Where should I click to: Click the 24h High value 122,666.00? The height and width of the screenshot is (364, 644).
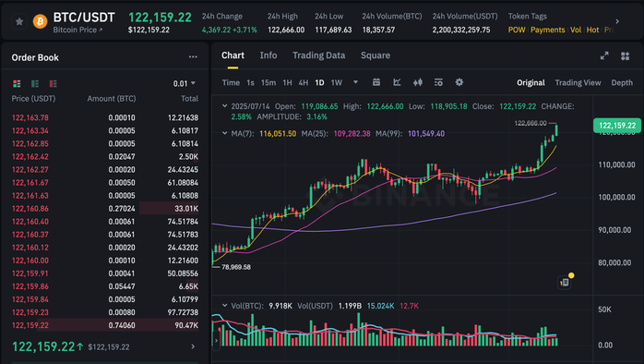tap(286, 30)
